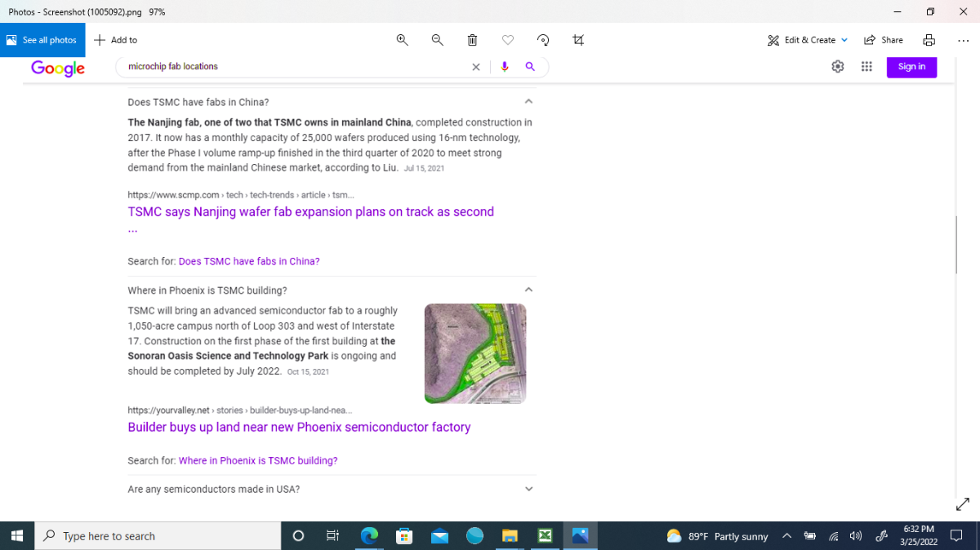Screen dimensions: 980x550
Task: Open the Edit & Create dropdown
Action: click(x=808, y=40)
